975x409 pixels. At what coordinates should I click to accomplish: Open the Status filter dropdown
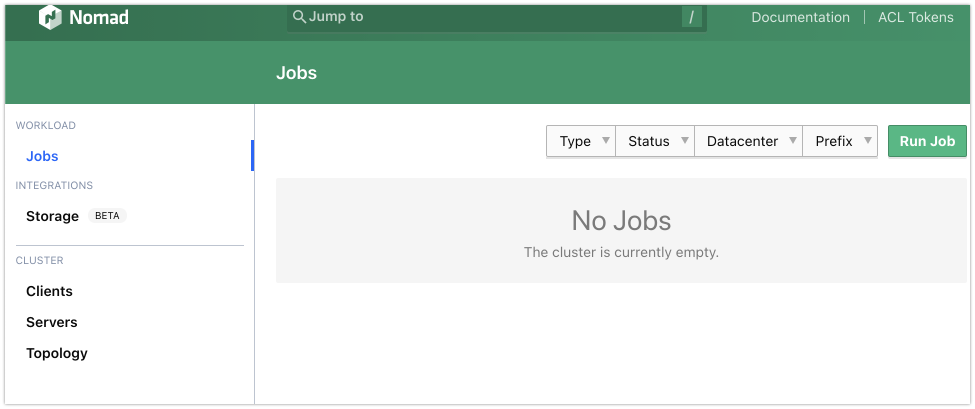(654, 141)
